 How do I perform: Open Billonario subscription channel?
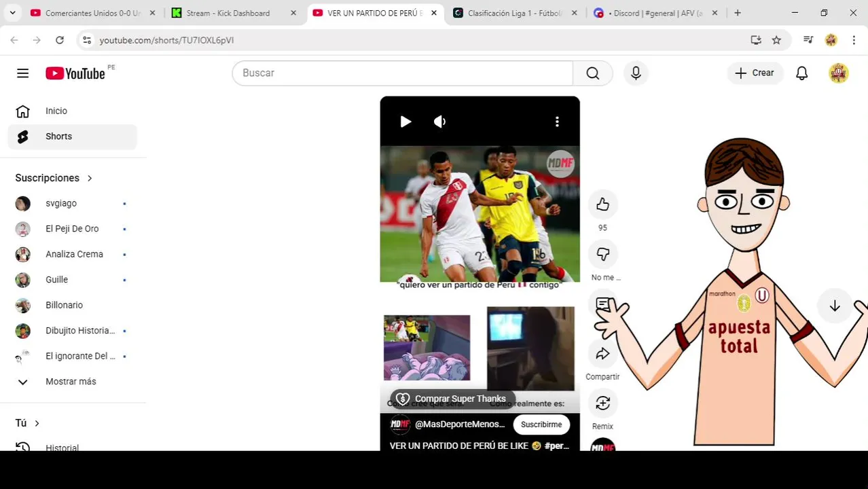point(73,305)
